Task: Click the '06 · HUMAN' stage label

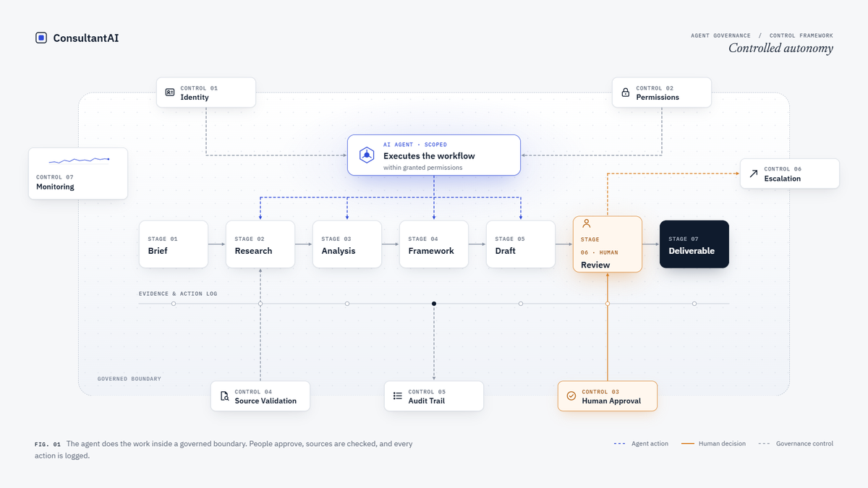Action: click(600, 252)
